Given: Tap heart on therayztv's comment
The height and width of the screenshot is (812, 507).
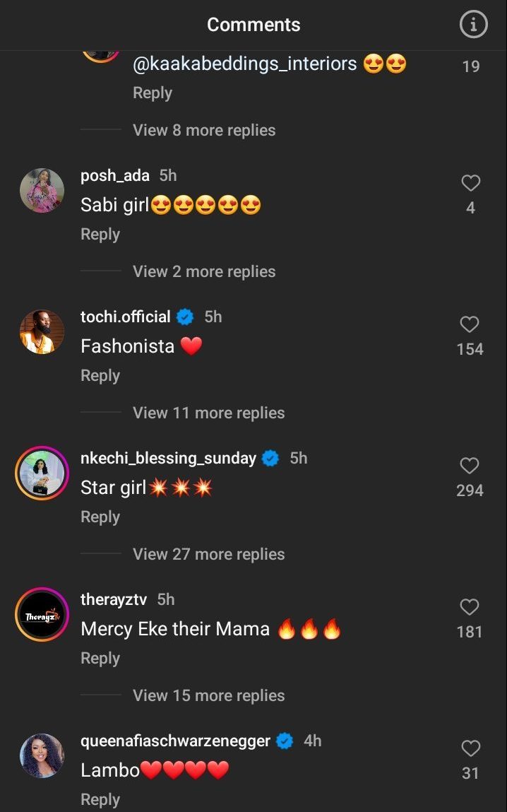Looking at the screenshot, I should coord(470,608).
